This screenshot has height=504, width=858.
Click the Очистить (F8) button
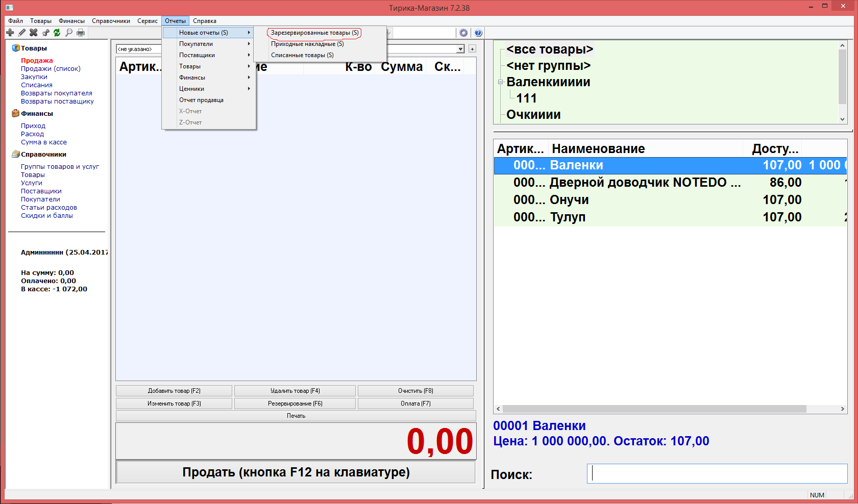(415, 391)
